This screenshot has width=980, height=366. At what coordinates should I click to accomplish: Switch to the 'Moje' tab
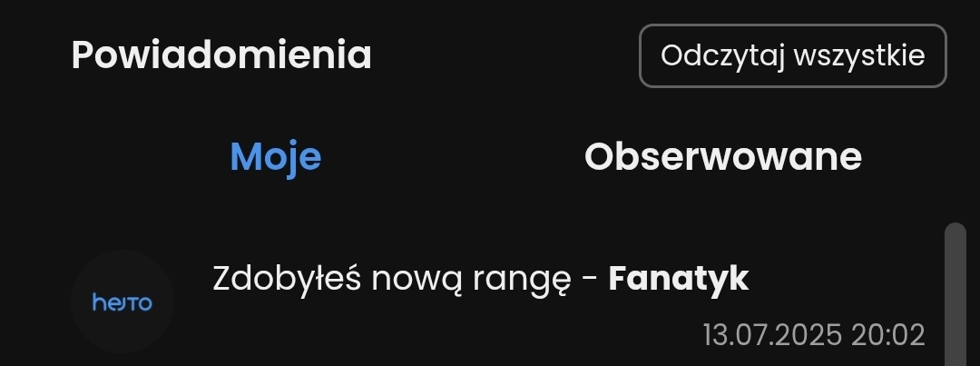(x=275, y=157)
